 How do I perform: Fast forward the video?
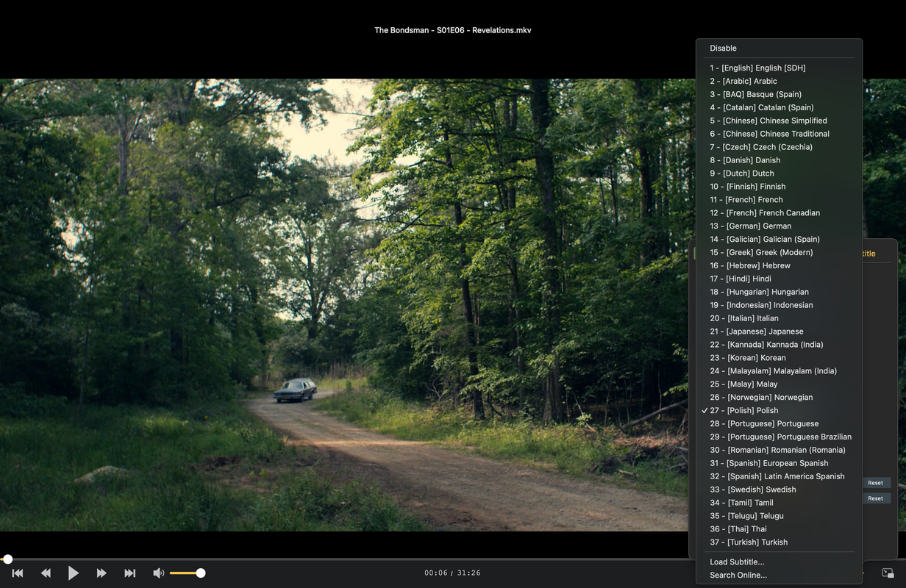[101, 573]
